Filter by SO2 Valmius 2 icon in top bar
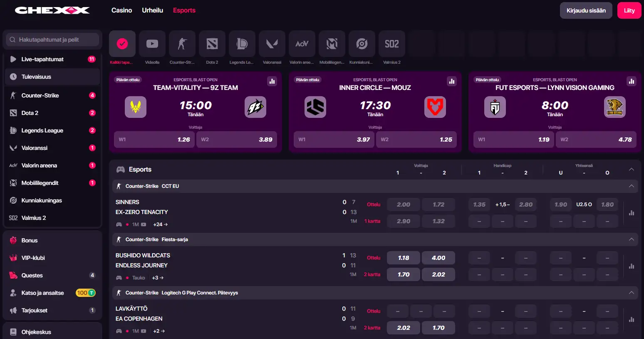 (x=392, y=44)
